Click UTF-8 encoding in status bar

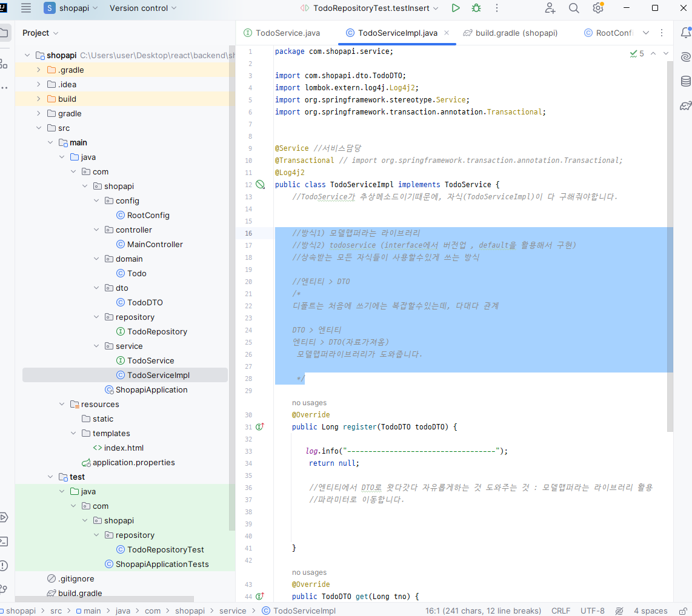tap(592, 611)
